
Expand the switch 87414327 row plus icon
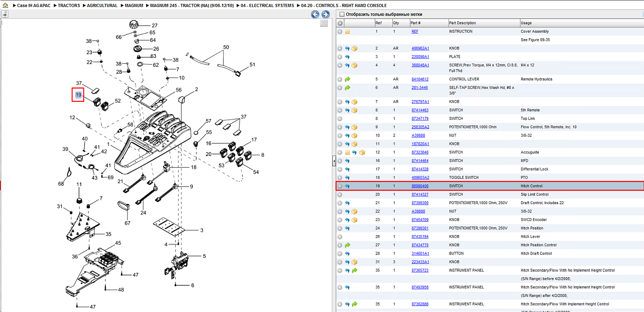pos(340,194)
